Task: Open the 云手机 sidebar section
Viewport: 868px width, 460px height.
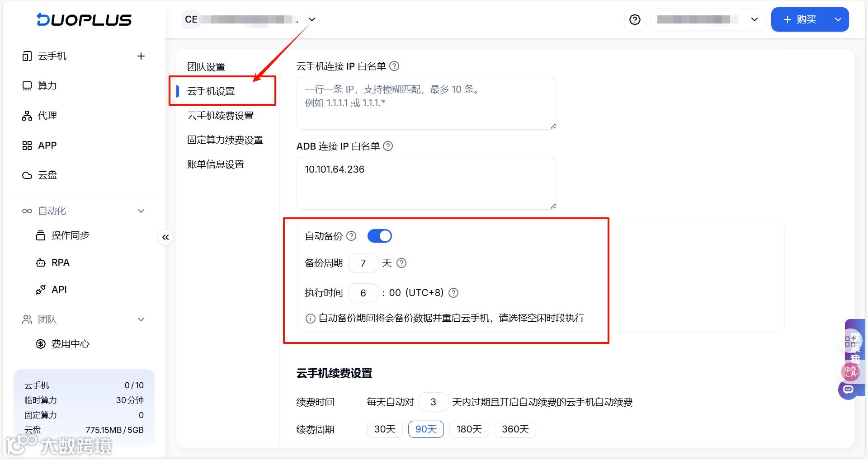Action: [52, 56]
